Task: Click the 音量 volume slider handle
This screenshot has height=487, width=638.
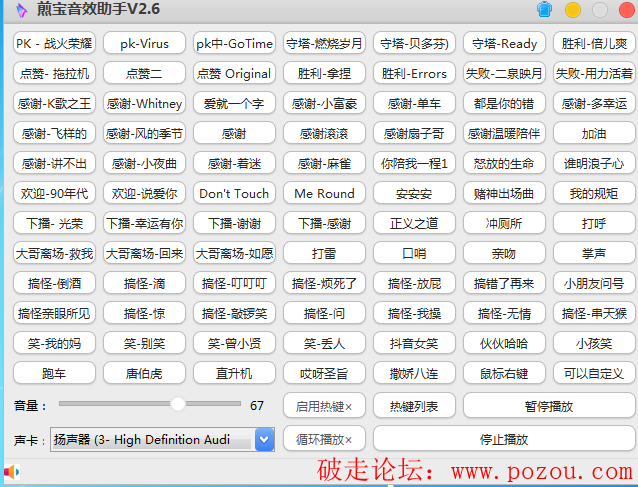Action: click(x=178, y=404)
